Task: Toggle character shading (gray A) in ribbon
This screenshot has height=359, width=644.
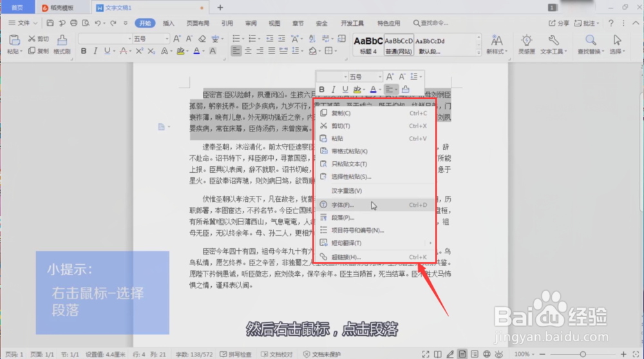Action: [x=213, y=51]
